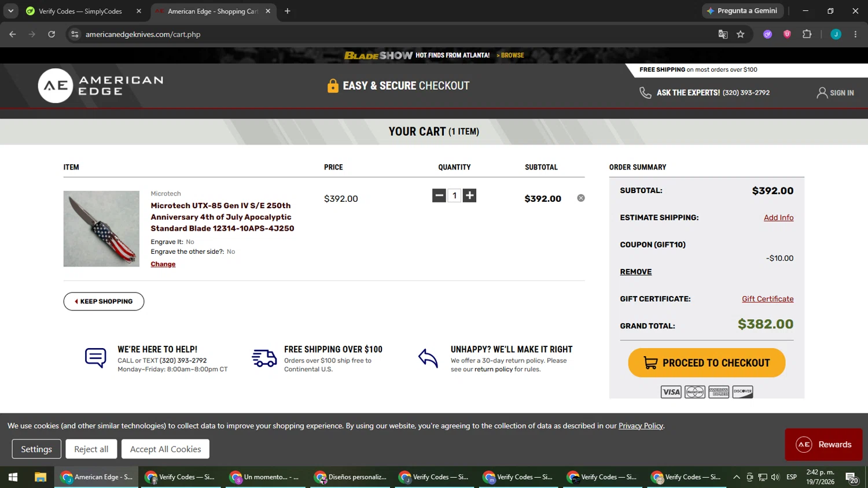Screen dimensions: 868x488
Task: Open the Gift Certificate link
Action: coord(767,299)
